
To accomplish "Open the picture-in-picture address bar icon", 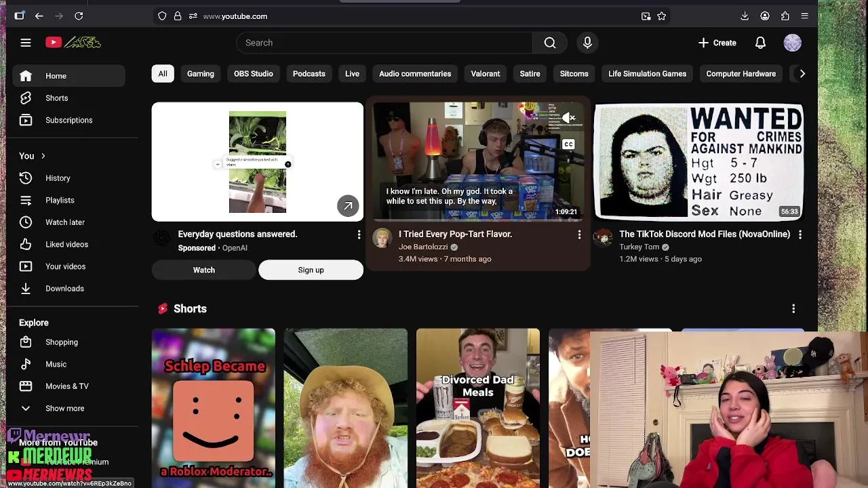I will pos(646,16).
